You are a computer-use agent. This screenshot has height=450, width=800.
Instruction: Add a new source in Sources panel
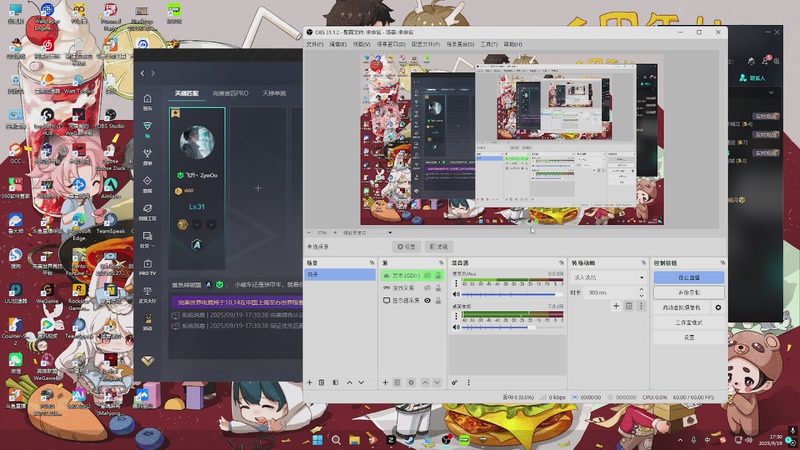tap(385, 382)
